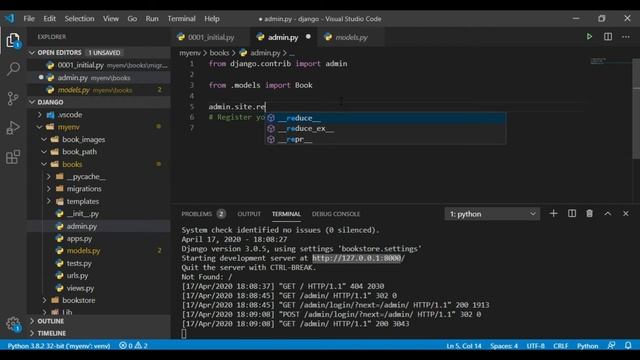Close the terminal panel

[x=626, y=213]
